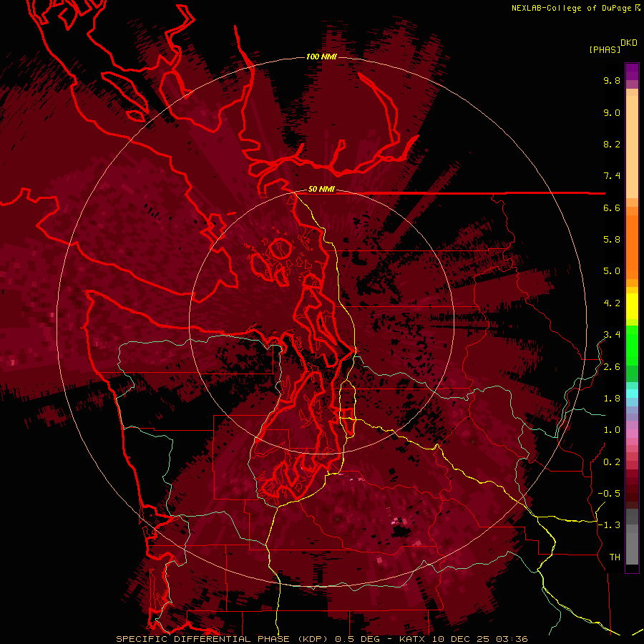Click the 8.2 legend value
This screenshot has width=644, height=644.
[x=612, y=144]
